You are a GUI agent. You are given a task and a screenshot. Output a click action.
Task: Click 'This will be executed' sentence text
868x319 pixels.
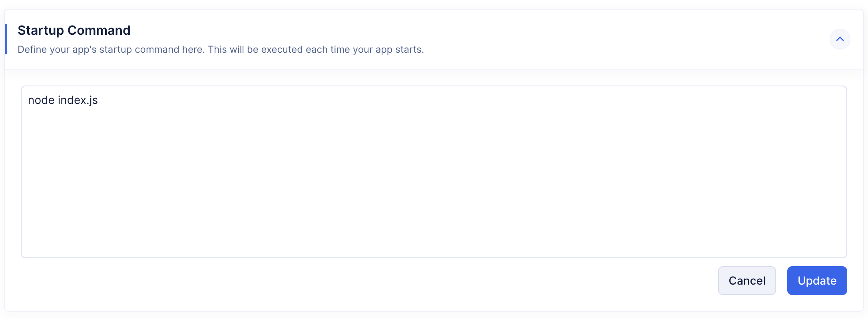pos(255,50)
